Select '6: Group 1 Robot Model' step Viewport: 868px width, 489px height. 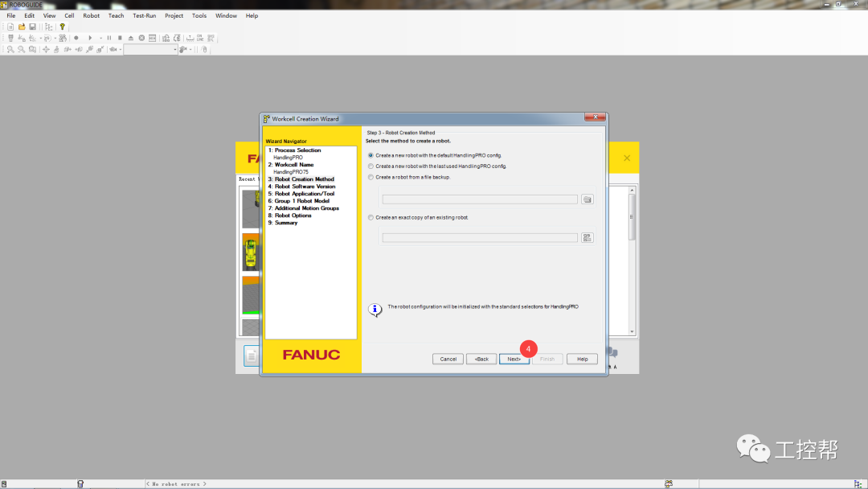click(299, 200)
